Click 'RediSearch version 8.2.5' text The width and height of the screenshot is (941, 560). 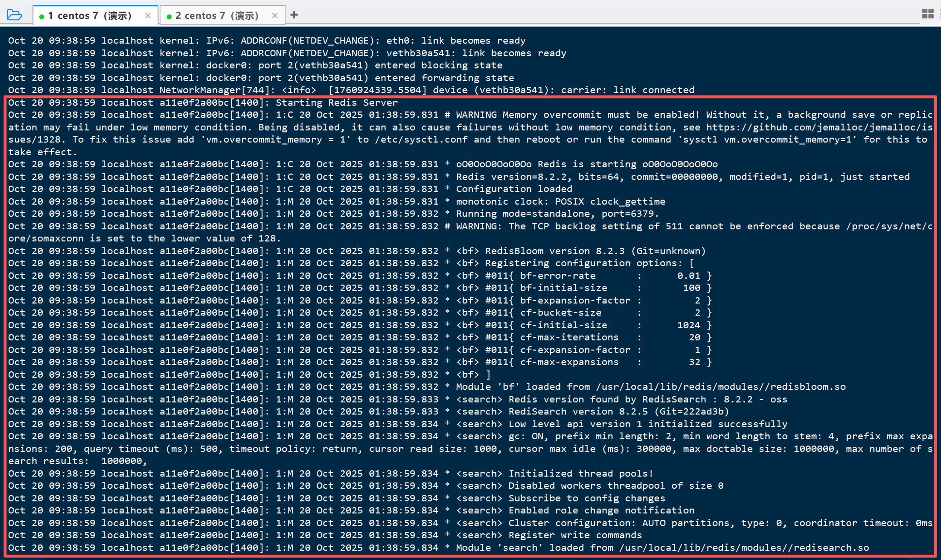[578, 412]
